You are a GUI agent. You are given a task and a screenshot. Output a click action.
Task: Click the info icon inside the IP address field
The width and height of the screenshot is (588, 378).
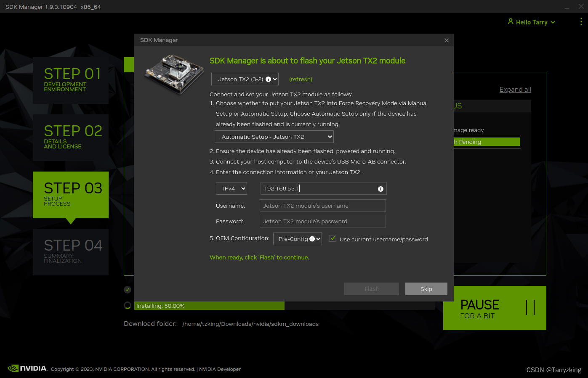pos(380,189)
